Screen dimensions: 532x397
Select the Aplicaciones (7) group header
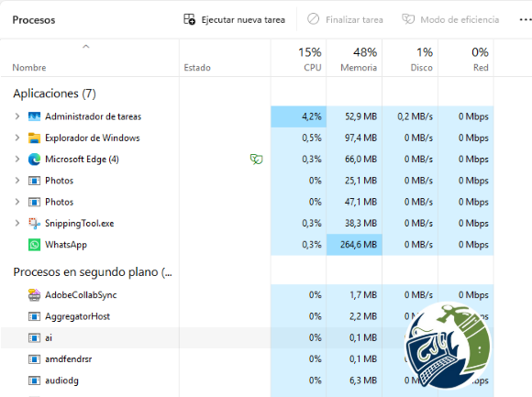tap(54, 94)
